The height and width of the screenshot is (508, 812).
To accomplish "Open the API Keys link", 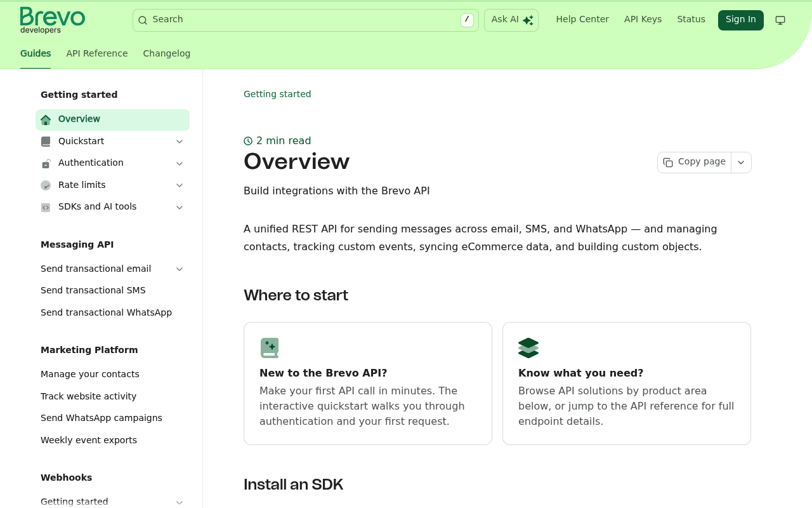I will pos(643,19).
